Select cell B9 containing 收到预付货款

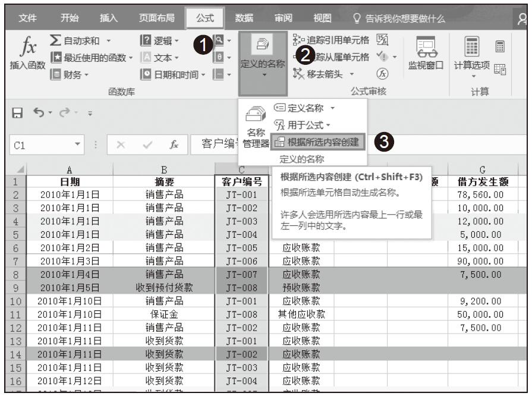[x=163, y=288]
